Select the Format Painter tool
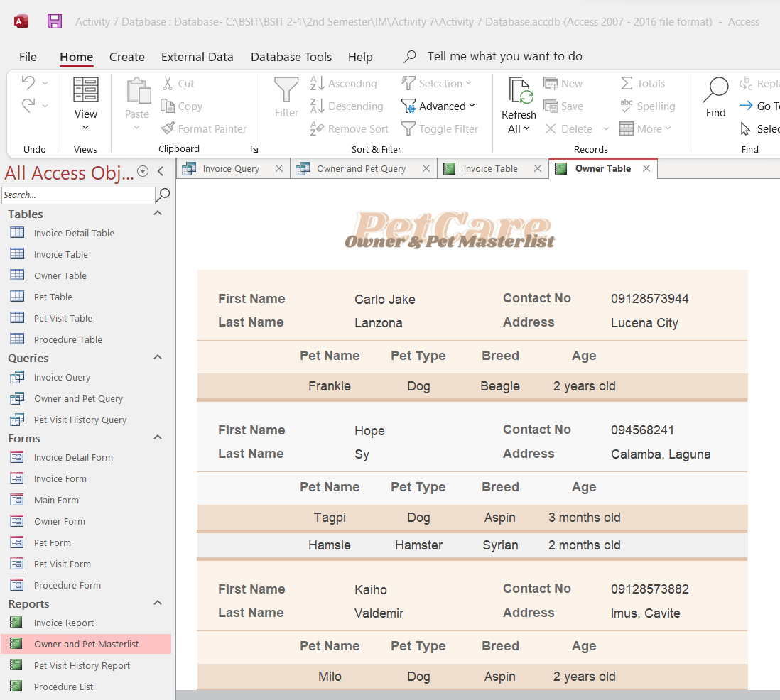The width and height of the screenshot is (780, 700). 204,129
